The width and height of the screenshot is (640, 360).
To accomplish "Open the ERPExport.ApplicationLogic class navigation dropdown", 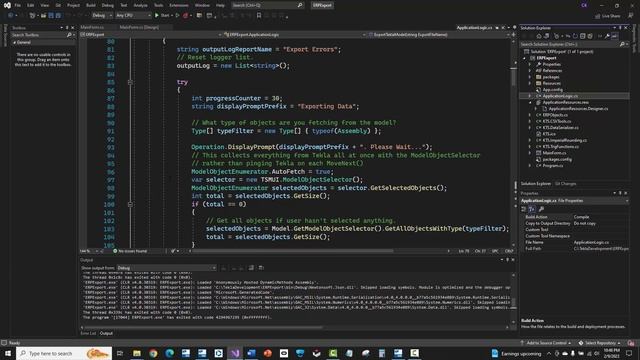I will click(294, 35).
